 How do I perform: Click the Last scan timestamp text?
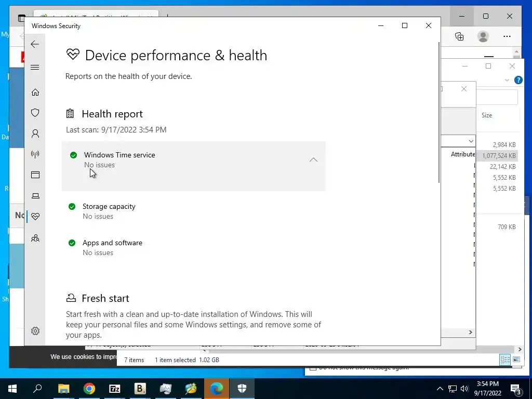click(x=116, y=129)
